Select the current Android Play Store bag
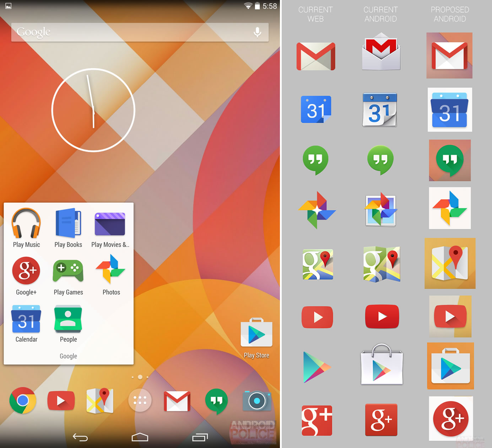This screenshot has width=492, height=448. pyautogui.click(x=382, y=364)
